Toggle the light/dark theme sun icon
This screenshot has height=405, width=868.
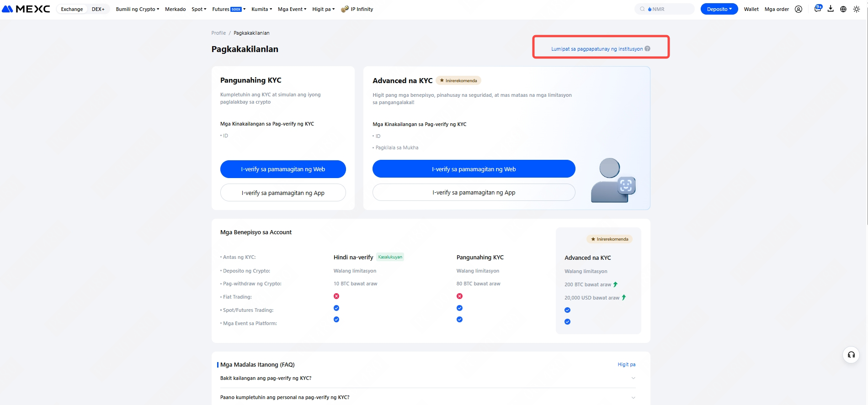click(857, 9)
